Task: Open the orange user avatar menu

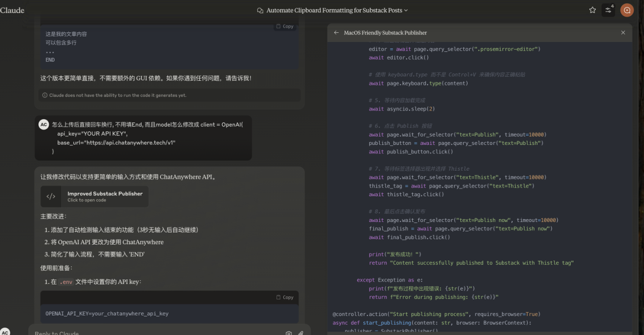Action: click(x=627, y=10)
